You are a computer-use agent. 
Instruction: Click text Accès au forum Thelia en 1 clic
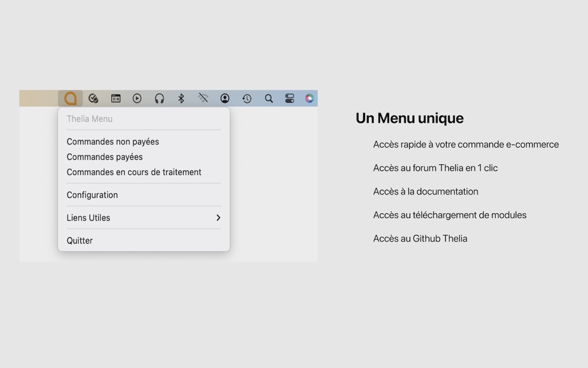(435, 168)
